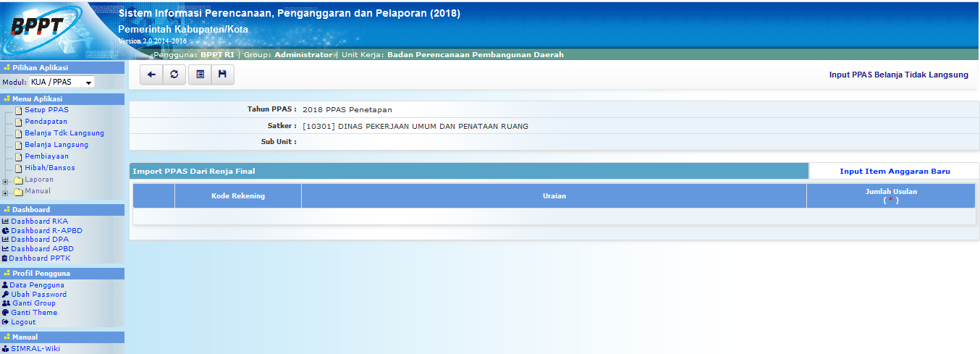The width and height of the screenshot is (980, 354).
Task: Click the Kode Rekening column header
Action: [x=238, y=196]
